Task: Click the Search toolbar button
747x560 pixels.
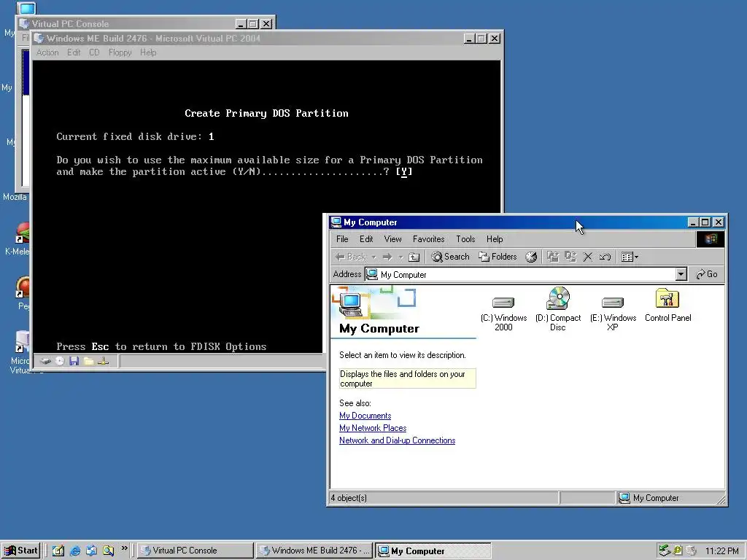Action: click(451, 257)
